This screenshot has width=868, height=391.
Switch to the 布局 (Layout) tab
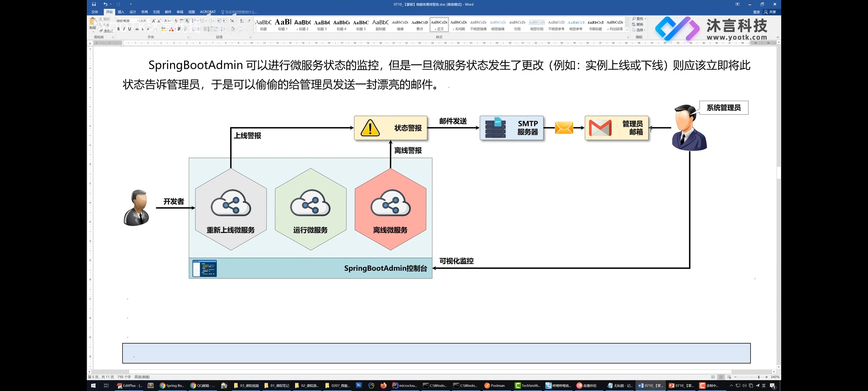tap(145, 12)
